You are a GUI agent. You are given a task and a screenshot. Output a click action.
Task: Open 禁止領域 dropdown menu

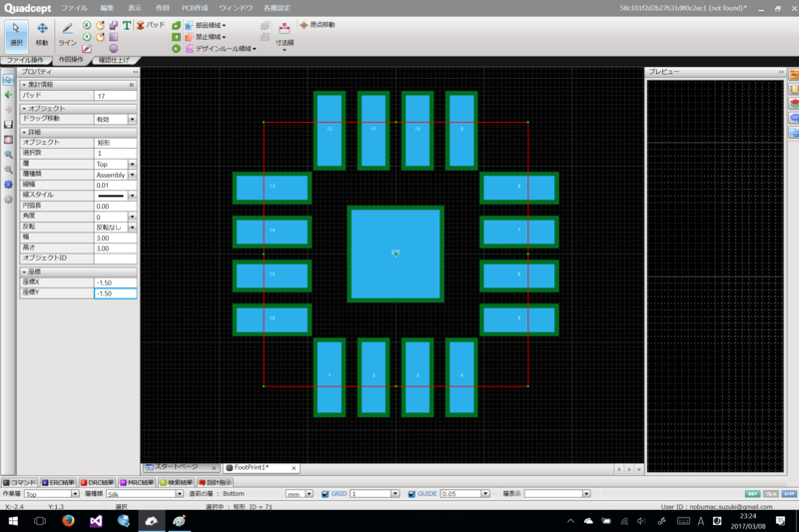[206, 37]
